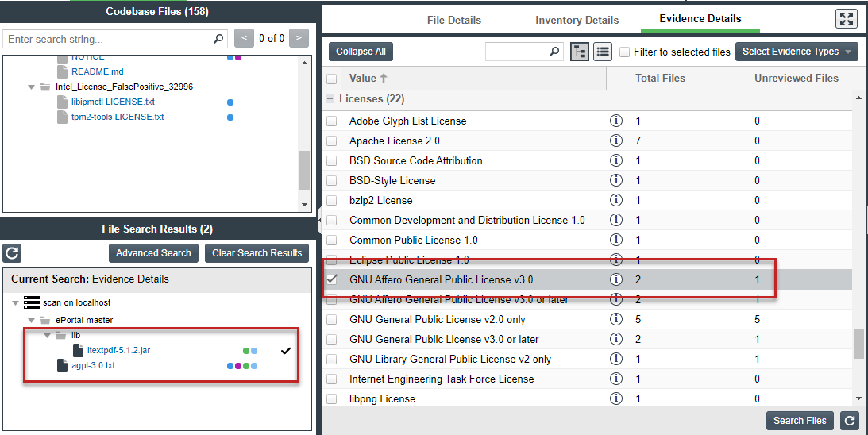Click codebase search magnifier icon
This screenshot has width=868, height=435.
[218, 39]
